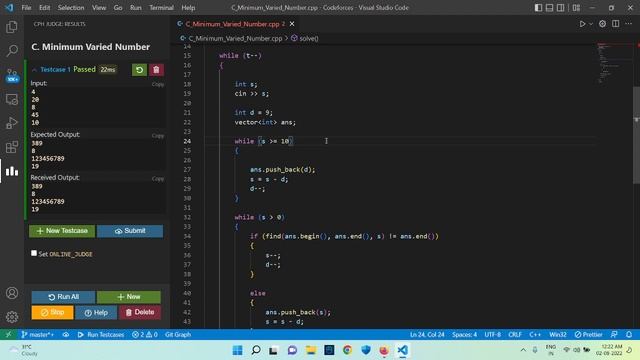Open the Explorer view in activity bar
This screenshot has height=360, width=640.
click(12, 27)
